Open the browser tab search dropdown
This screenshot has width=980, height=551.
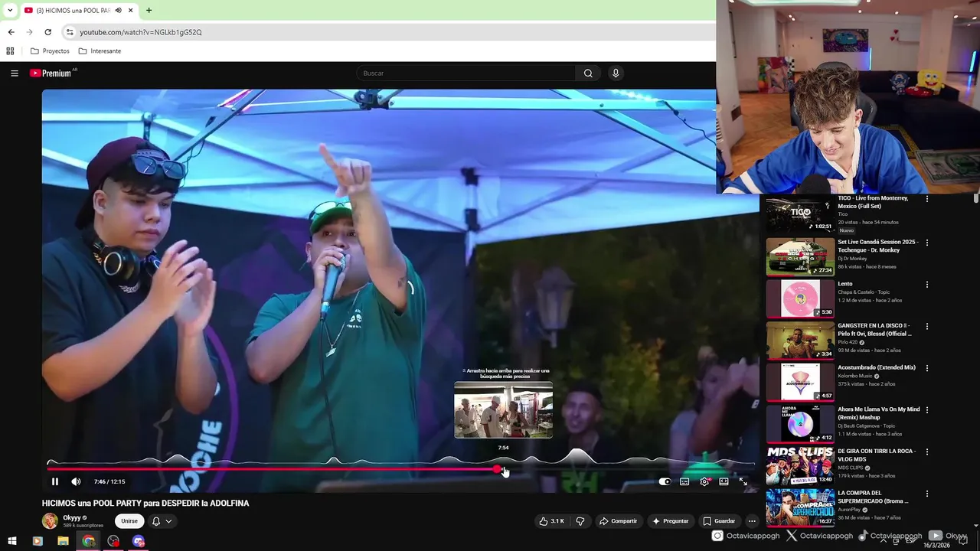10,11
